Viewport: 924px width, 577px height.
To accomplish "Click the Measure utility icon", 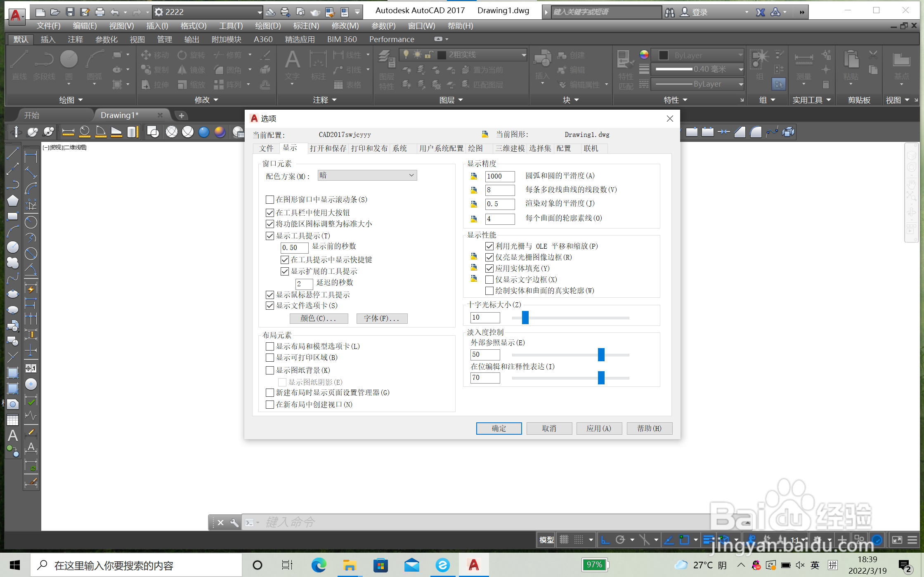I will (803, 65).
